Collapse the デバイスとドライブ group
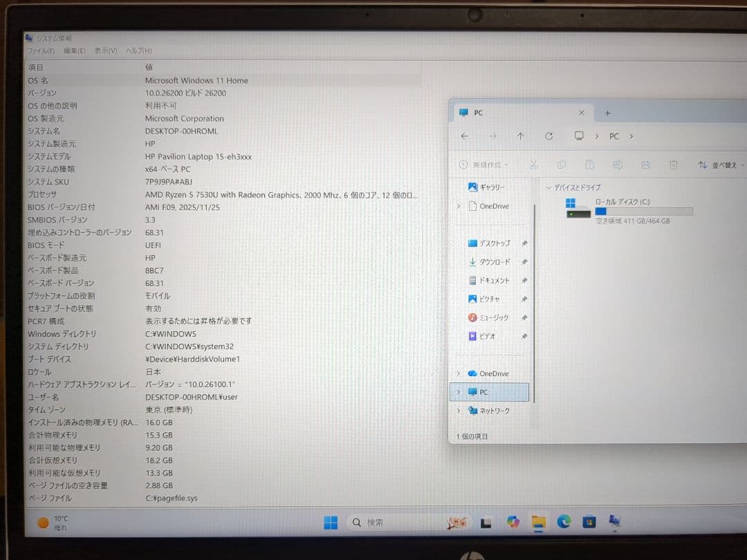The height and width of the screenshot is (560, 747). click(x=548, y=187)
